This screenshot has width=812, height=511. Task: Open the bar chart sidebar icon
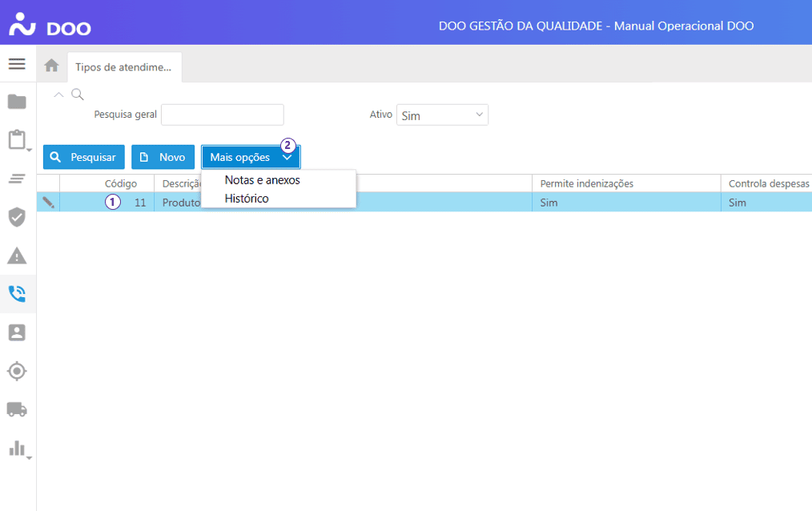point(17,449)
